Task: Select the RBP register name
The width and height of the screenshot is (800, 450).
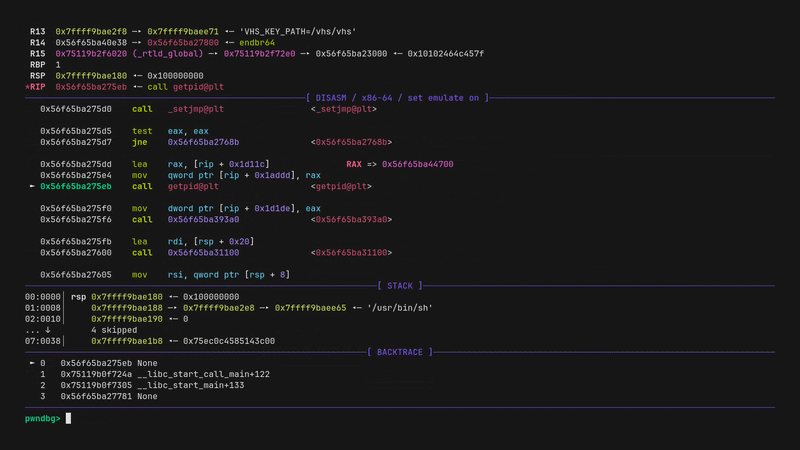Action: click(x=38, y=65)
